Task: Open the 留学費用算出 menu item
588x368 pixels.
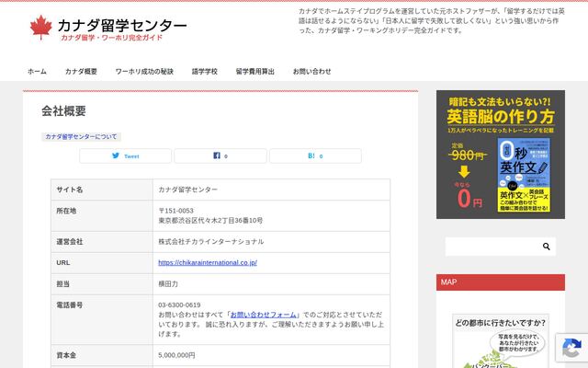Action: pyautogui.click(x=255, y=72)
